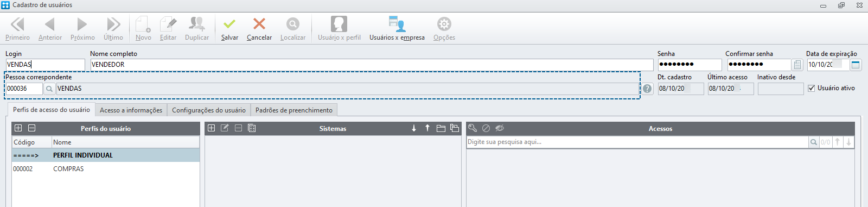Go to first record with Primeiro
The image size is (868, 207).
pos(17,29)
